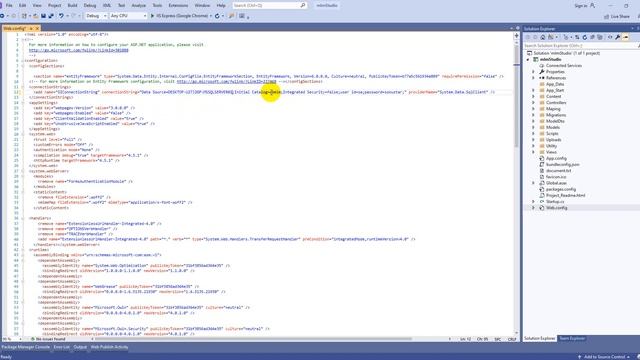Image resolution: width=640 pixels, height=360 pixels.
Task: Click the go.microsoft.com link on line 4
Action: tap(78, 50)
